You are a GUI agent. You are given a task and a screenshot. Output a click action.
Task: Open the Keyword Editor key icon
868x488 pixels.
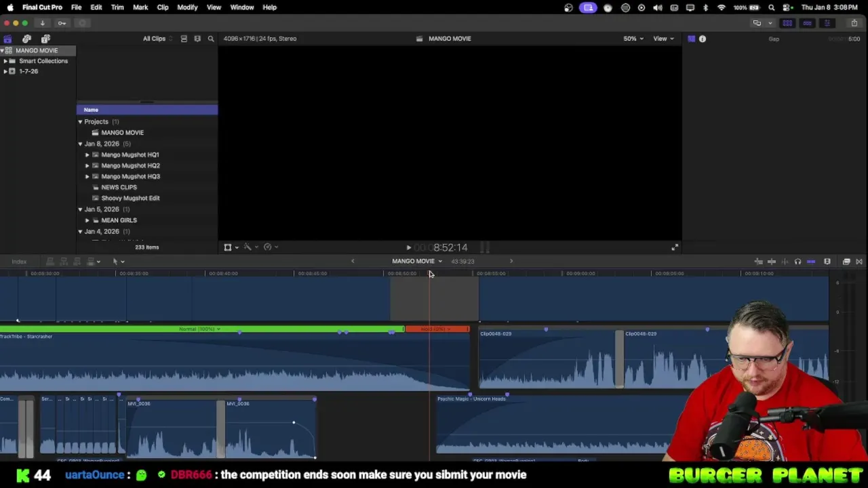[62, 23]
